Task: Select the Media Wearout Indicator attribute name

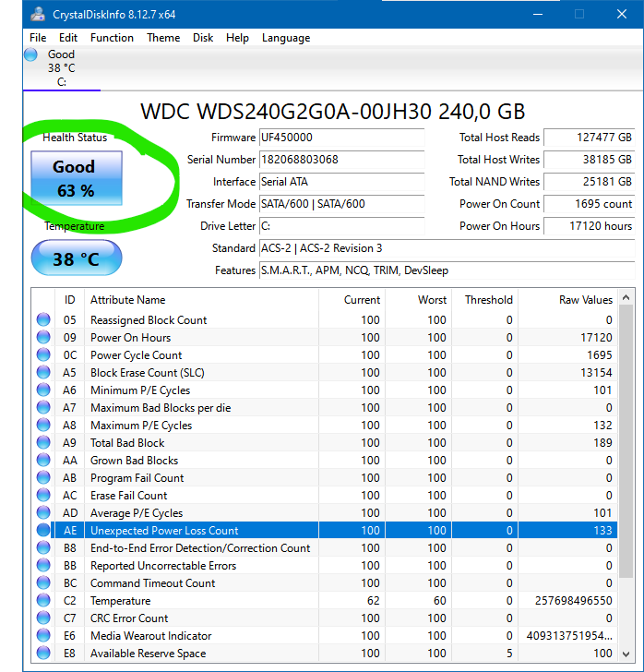Action: (x=150, y=636)
